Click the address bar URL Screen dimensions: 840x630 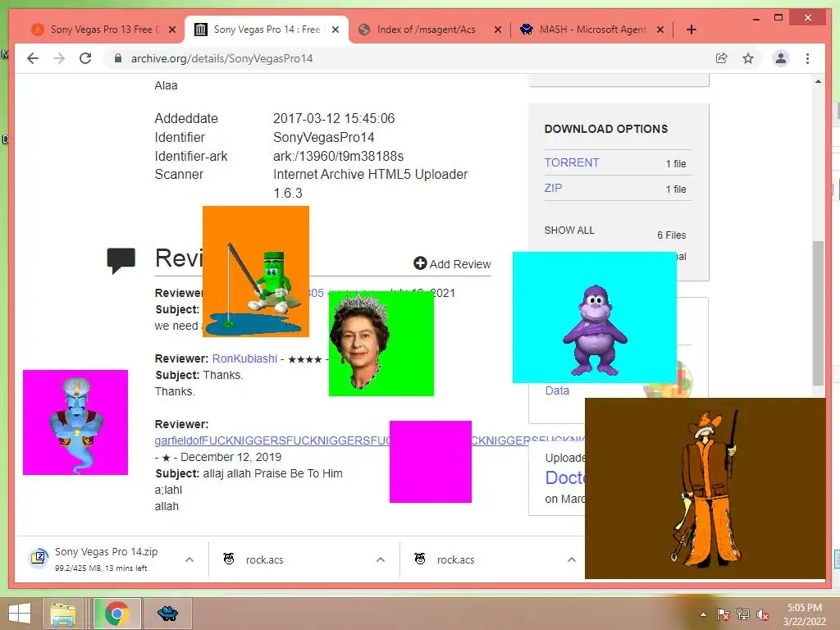pyautogui.click(x=221, y=58)
